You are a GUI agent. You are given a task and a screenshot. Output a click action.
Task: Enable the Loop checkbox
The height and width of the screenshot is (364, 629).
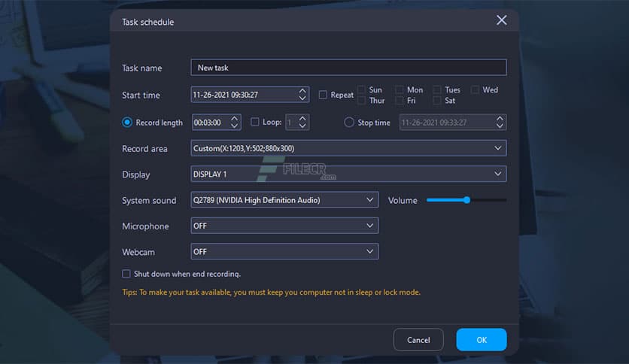coord(255,122)
